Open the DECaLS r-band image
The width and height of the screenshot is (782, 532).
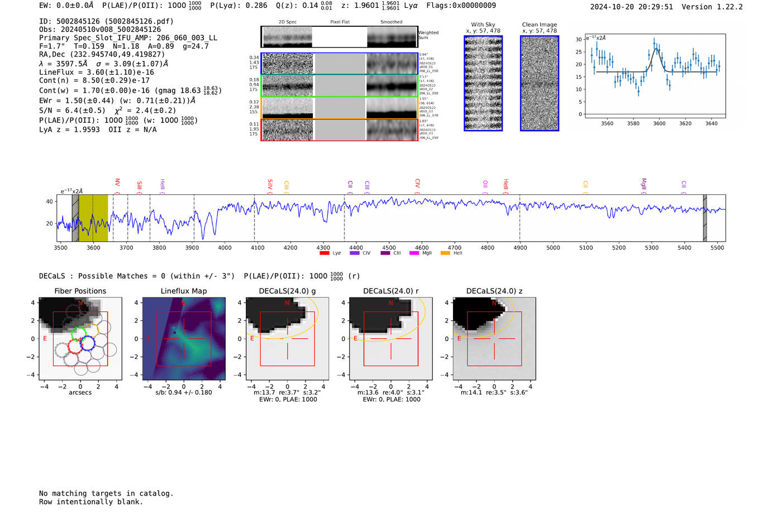point(391,339)
